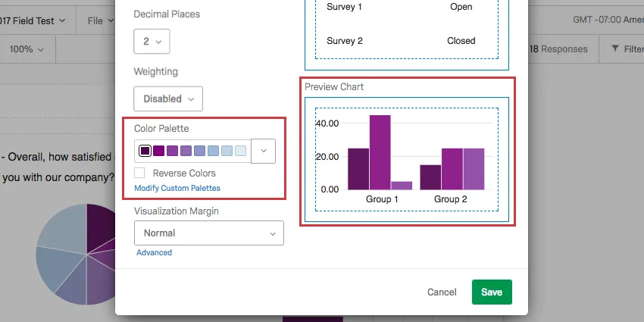This screenshot has width=644, height=322.
Task: Click the Responses count label
Action: 561,49
